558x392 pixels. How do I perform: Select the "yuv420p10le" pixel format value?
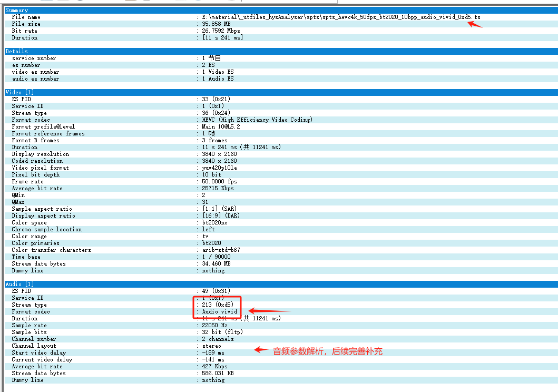pos(220,168)
